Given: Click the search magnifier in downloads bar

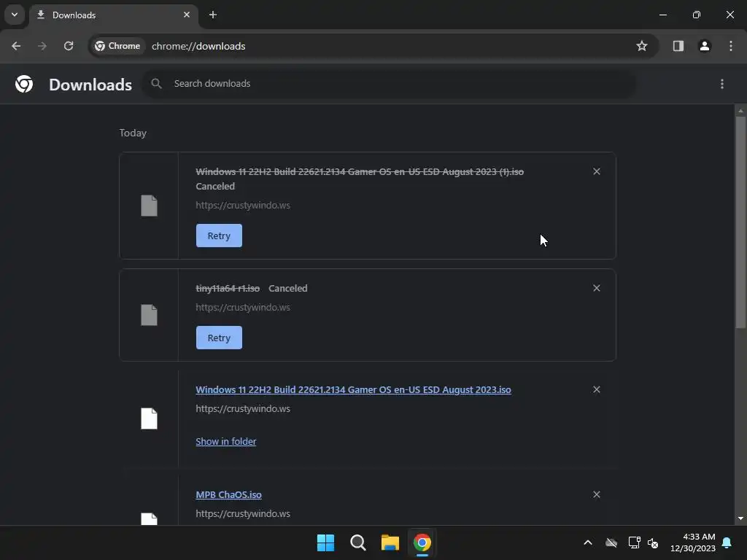Looking at the screenshot, I should [x=156, y=83].
